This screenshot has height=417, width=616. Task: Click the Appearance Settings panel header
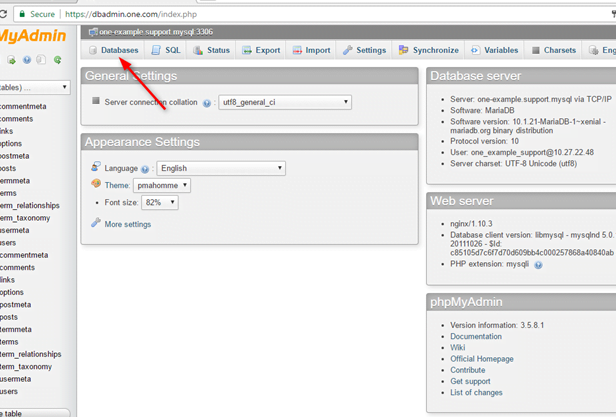(x=249, y=142)
